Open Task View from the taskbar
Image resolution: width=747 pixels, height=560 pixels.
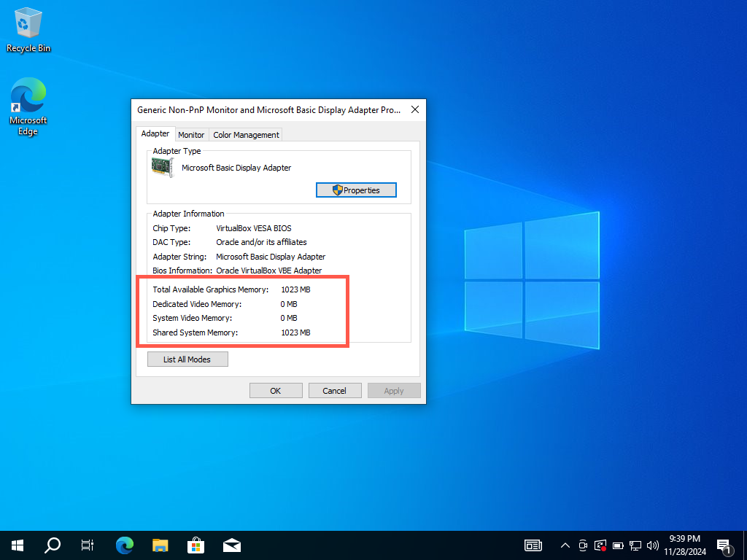tap(88, 545)
